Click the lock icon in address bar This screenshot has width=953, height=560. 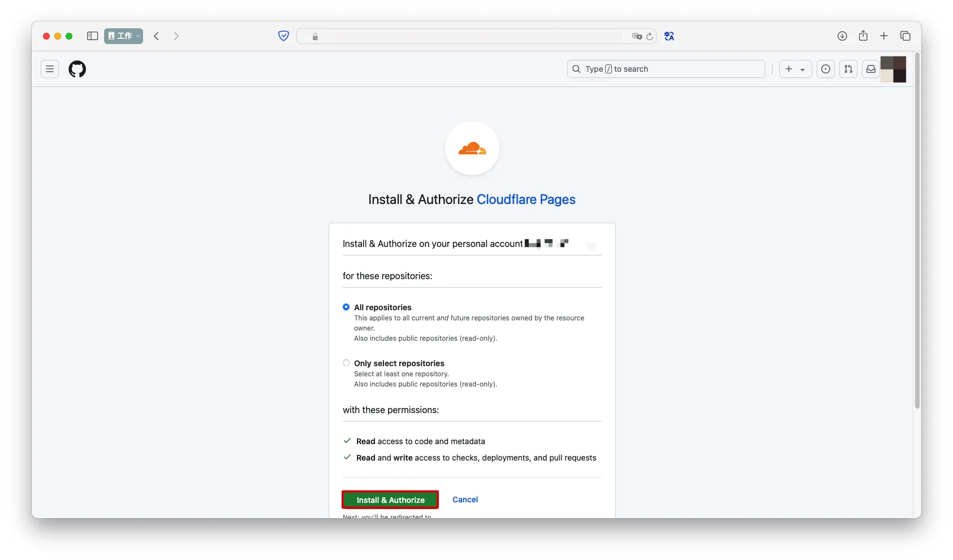[315, 37]
